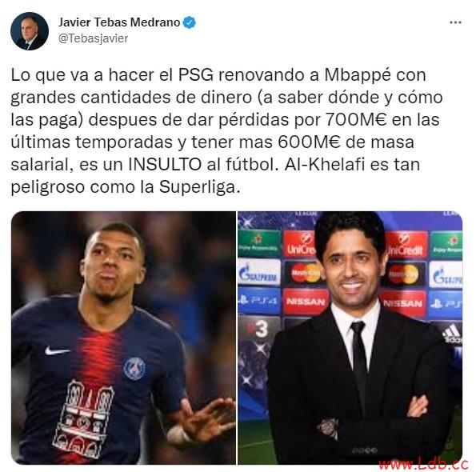476x472 pixels.
Task: Click the left PS4 sponsor logo
Action: click(258, 301)
